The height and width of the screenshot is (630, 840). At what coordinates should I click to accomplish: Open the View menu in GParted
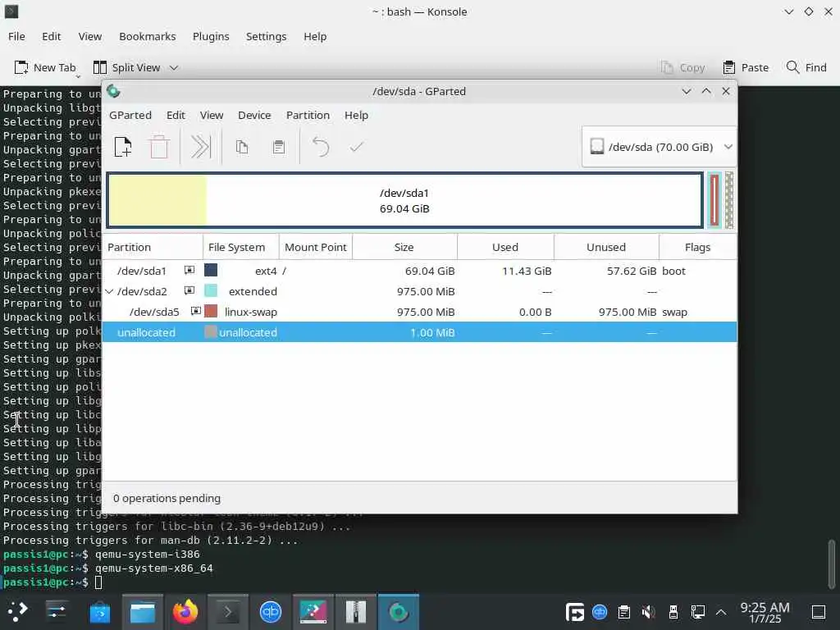pyautogui.click(x=212, y=115)
